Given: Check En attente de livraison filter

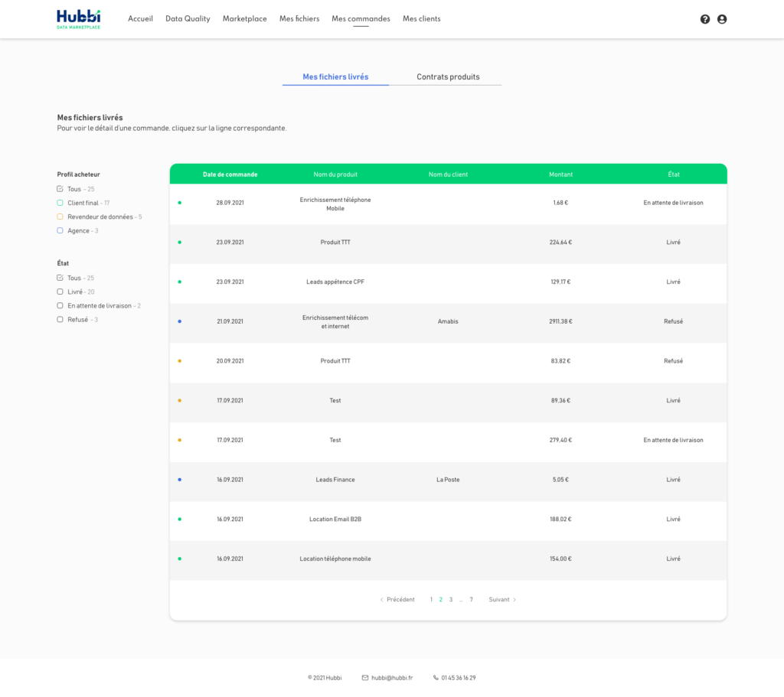Looking at the screenshot, I should tap(60, 306).
